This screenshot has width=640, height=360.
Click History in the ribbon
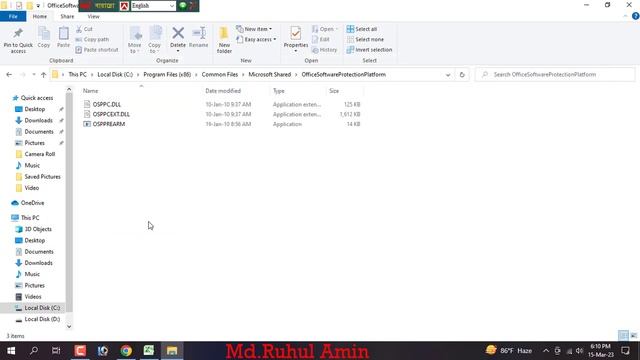[324, 50]
